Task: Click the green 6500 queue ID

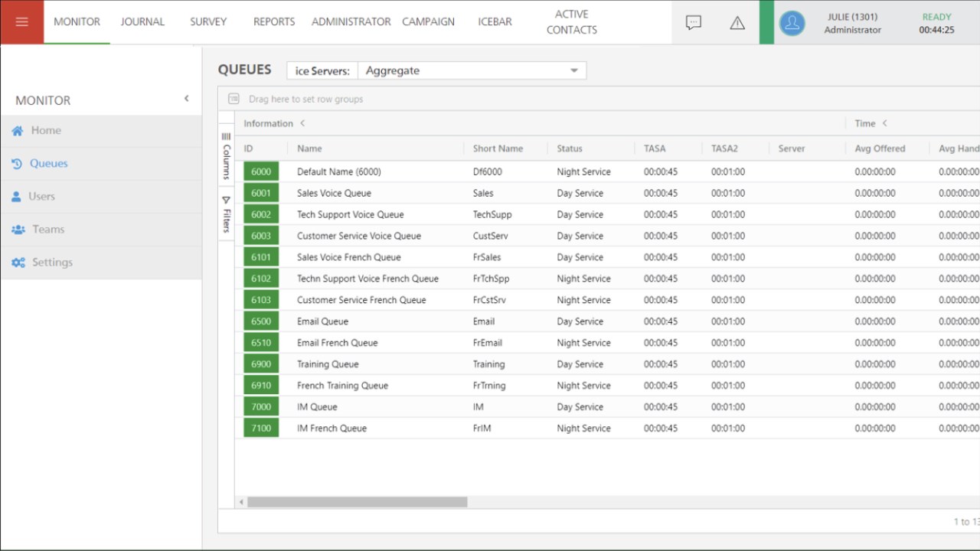Action: tap(261, 321)
